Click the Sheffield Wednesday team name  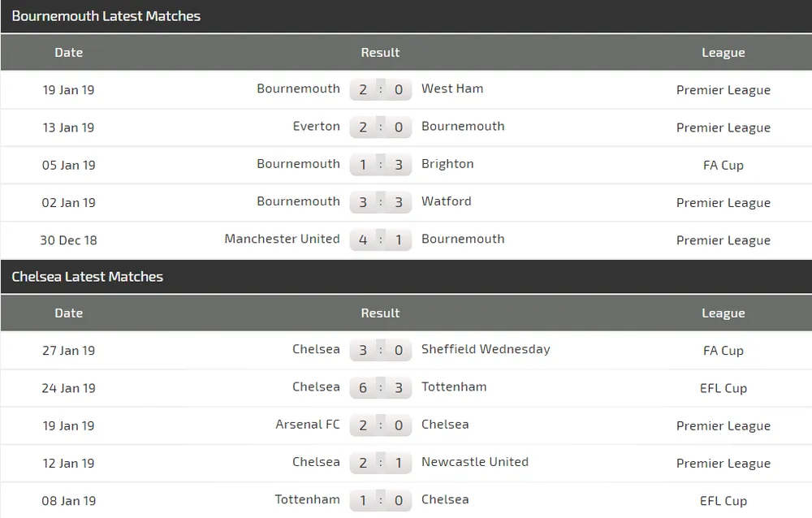pyautogui.click(x=486, y=350)
